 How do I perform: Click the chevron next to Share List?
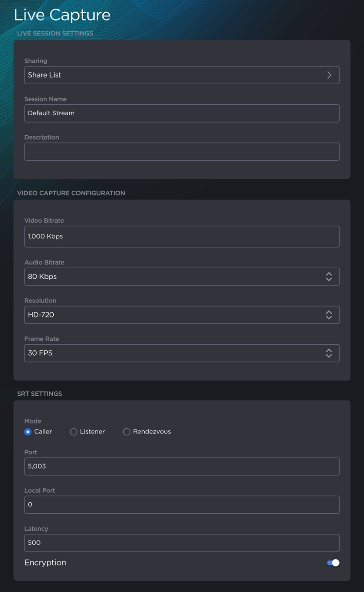coord(329,75)
